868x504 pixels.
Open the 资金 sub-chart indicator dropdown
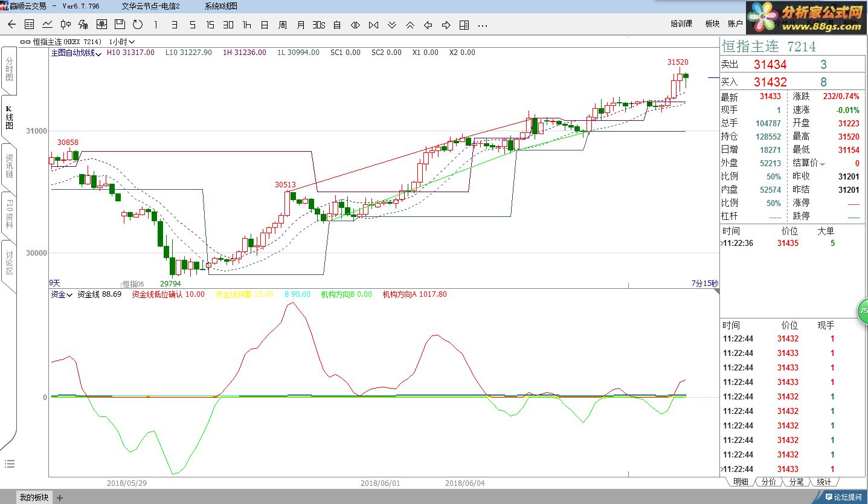click(62, 294)
